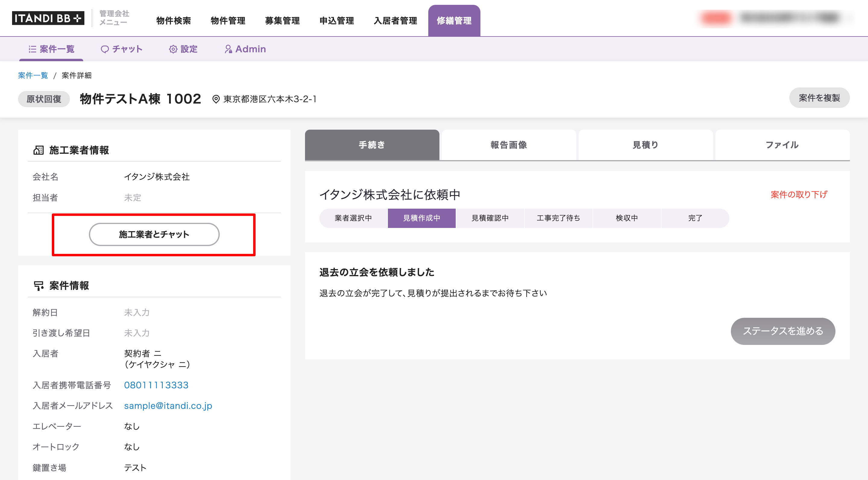Click the heading 退去の立会を依頼しました

(377, 272)
